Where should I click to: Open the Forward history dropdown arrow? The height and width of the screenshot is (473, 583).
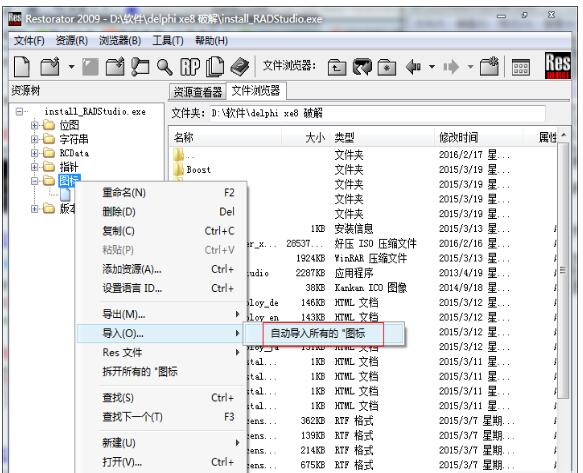[470, 67]
